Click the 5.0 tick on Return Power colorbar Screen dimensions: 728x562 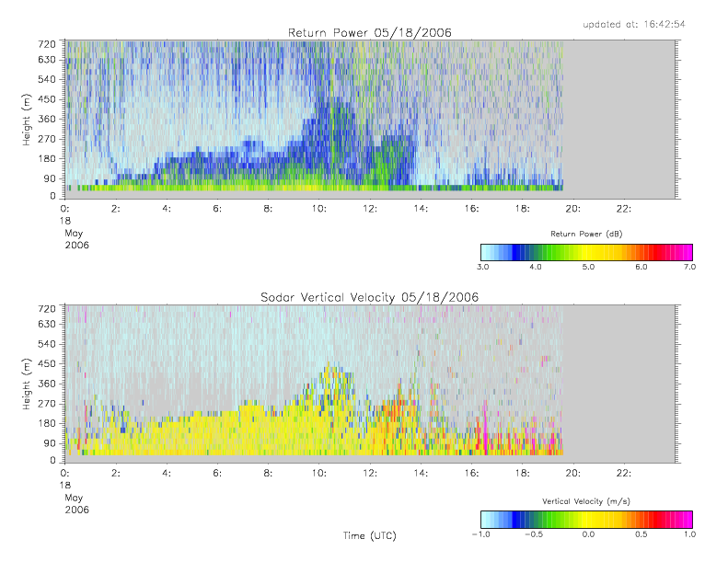(588, 267)
